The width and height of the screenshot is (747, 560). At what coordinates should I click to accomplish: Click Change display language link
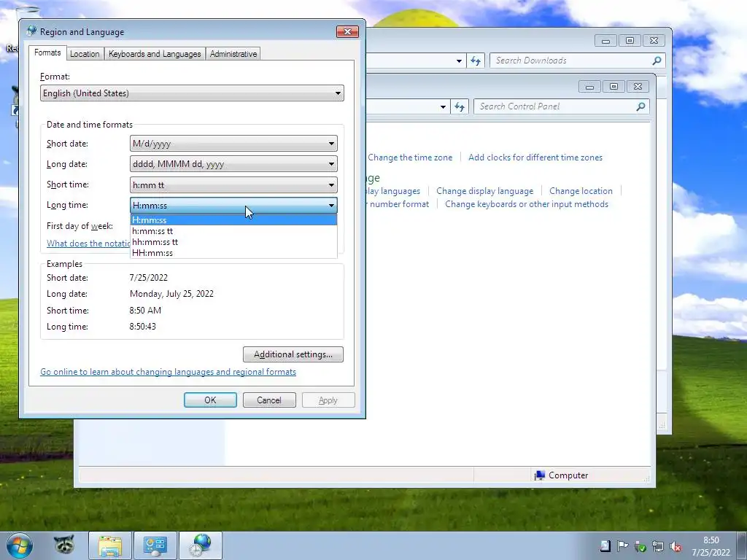(485, 191)
